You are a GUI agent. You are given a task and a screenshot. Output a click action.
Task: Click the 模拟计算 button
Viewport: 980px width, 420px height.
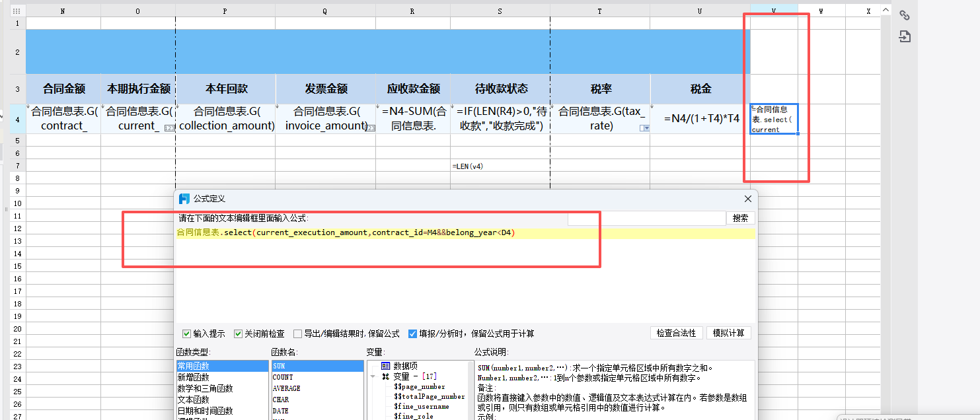click(x=729, y=333)
